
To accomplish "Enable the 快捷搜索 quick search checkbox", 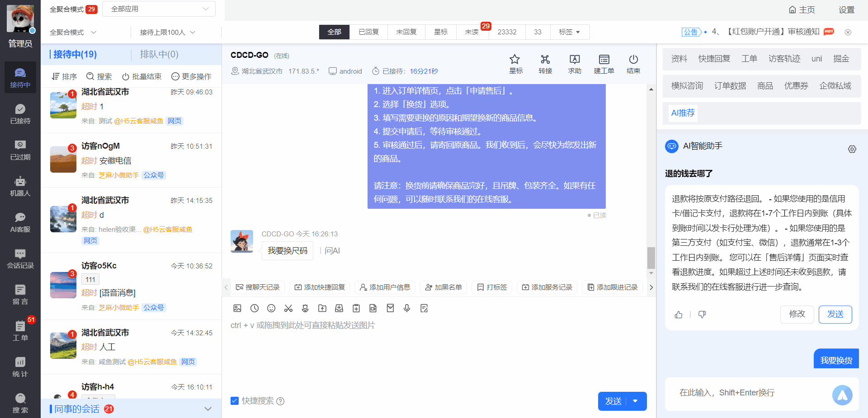I will (235, 401).
